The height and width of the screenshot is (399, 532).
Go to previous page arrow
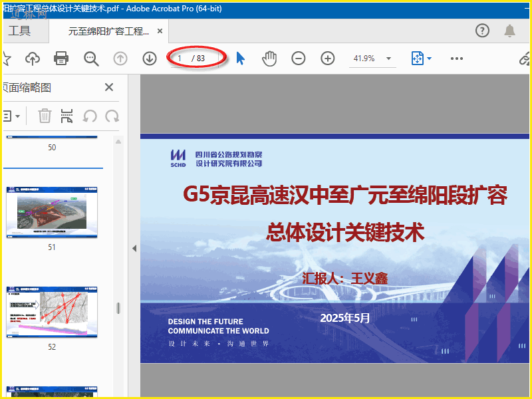(120, 59)
